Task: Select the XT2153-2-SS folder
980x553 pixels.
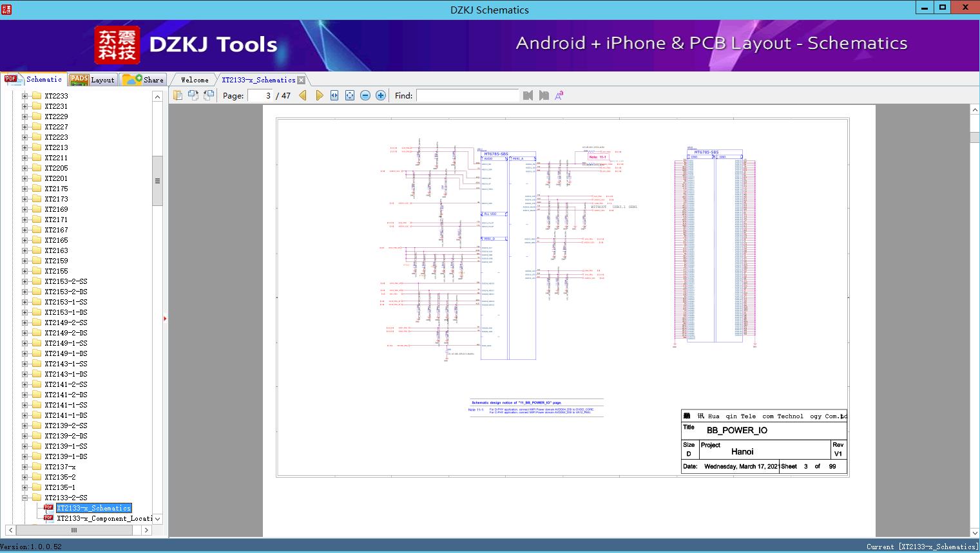Action: click(x=66, y=281)
